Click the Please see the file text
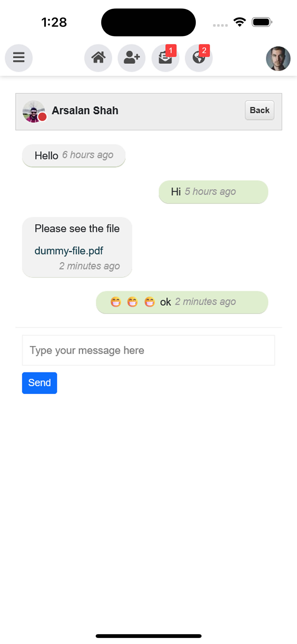297x644 pixels. tap(77, 228)
